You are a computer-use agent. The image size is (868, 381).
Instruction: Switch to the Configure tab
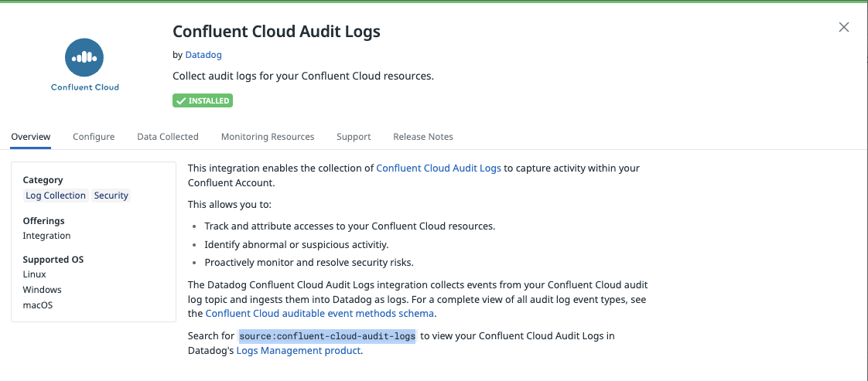(x=94, y=137)
